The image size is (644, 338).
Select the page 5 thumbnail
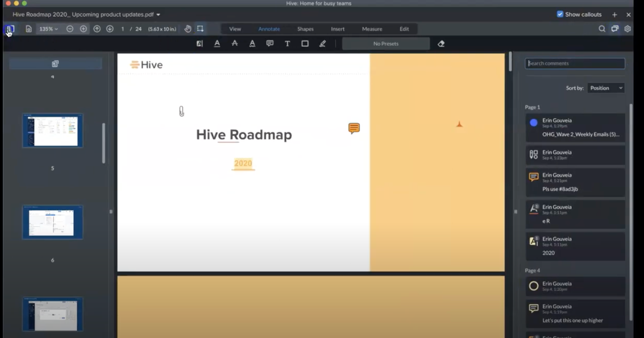pyautogui.click(x=53, y=130)
